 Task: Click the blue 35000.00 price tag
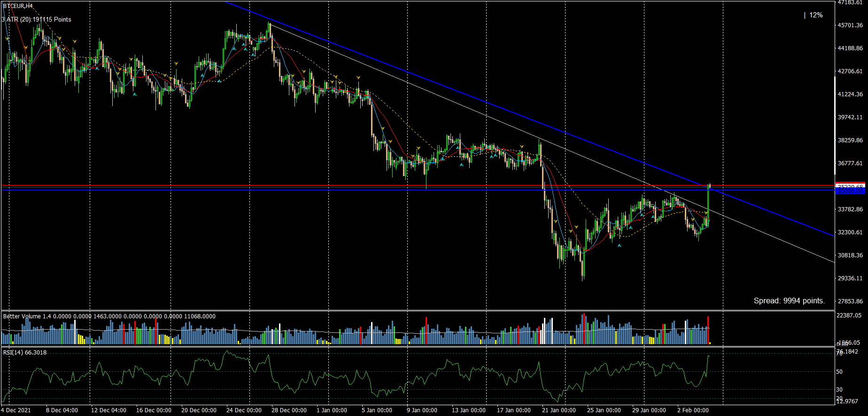(x=851, y=191)
